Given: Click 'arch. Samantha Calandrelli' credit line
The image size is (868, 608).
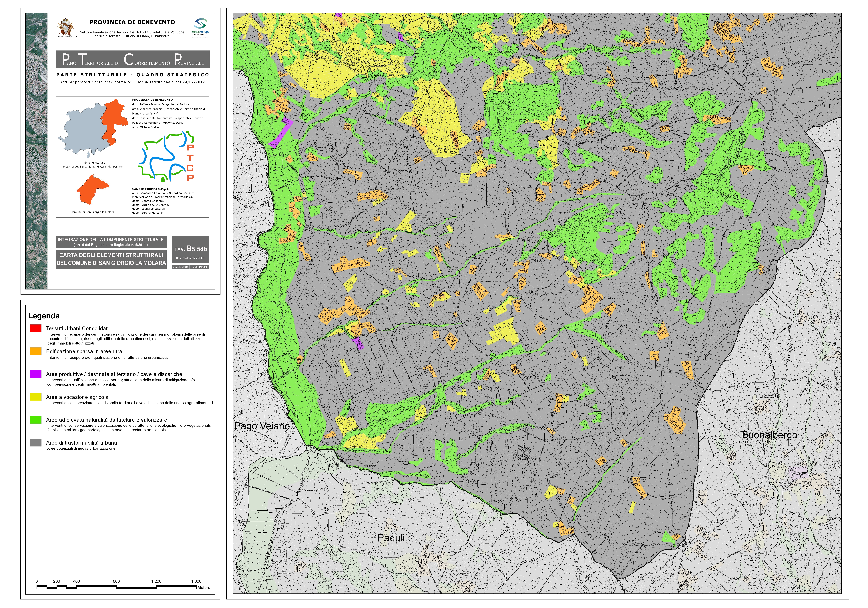Looking at the screenshot, I should point(163,193).
